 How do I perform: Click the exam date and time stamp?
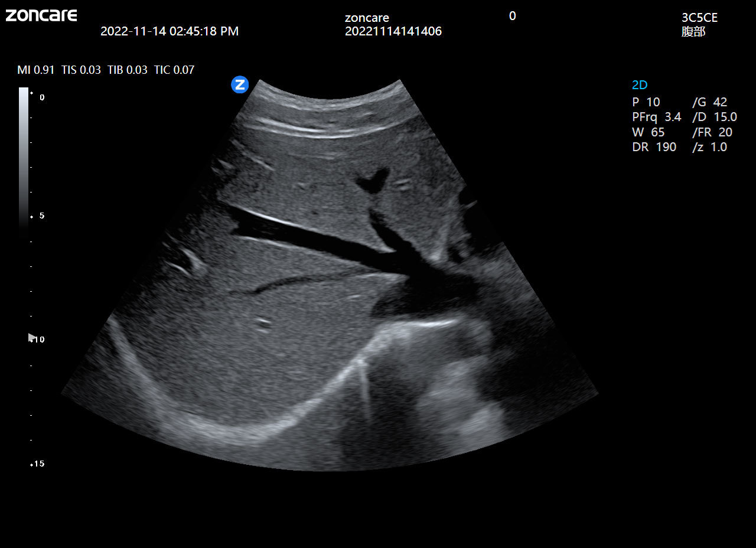170,31
